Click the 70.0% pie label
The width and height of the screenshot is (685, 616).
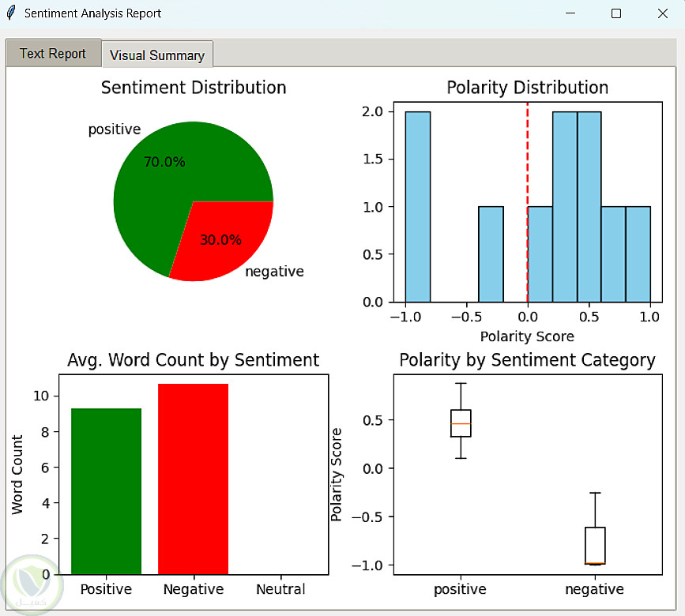164,162
